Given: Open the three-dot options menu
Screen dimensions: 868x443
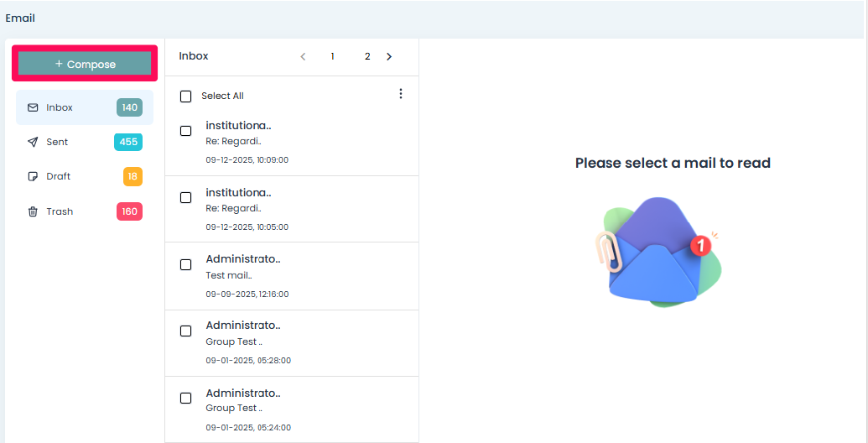Looking at the screenshot, I should pos(400,94).
